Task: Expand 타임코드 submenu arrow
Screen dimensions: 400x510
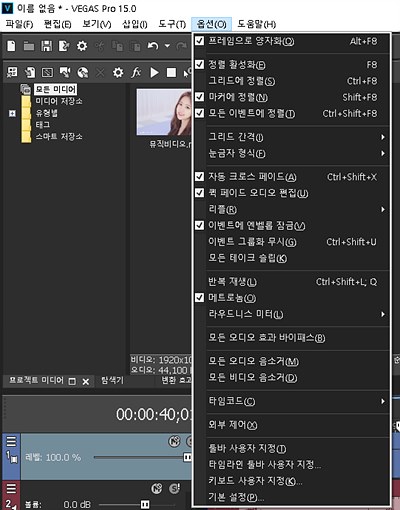Action: coord(383,401)
